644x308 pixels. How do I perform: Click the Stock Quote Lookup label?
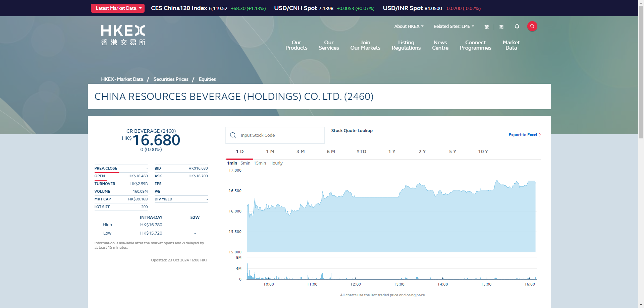click(352, 131)
